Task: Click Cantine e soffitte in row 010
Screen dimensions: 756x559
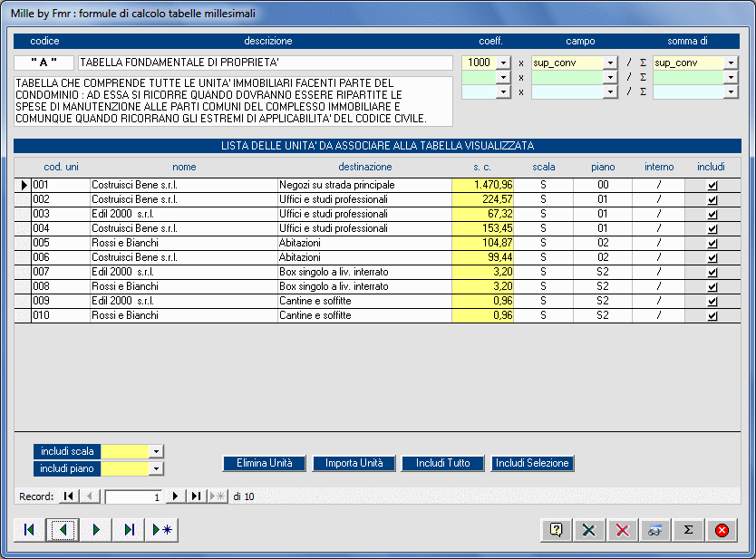Action: (364, 315)
